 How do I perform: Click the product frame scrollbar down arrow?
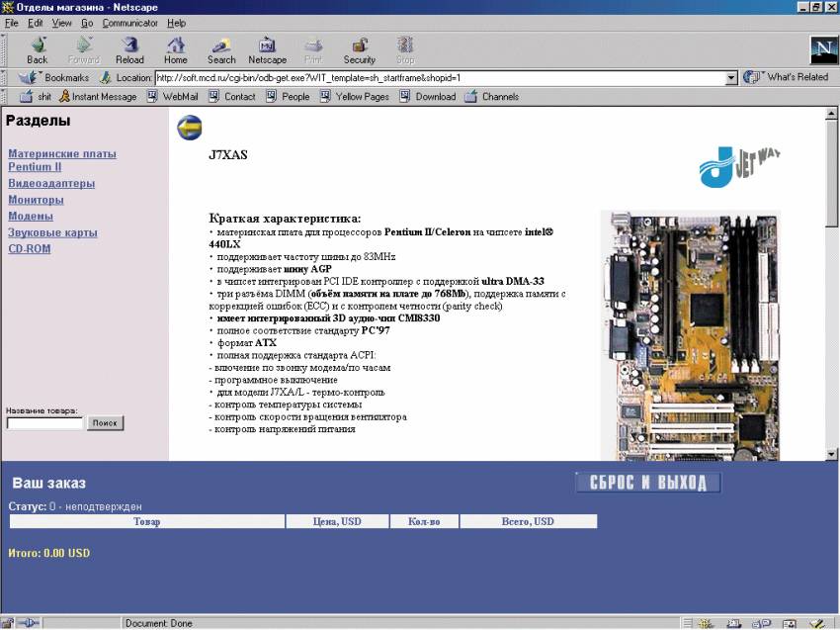(x=831, y=455)
